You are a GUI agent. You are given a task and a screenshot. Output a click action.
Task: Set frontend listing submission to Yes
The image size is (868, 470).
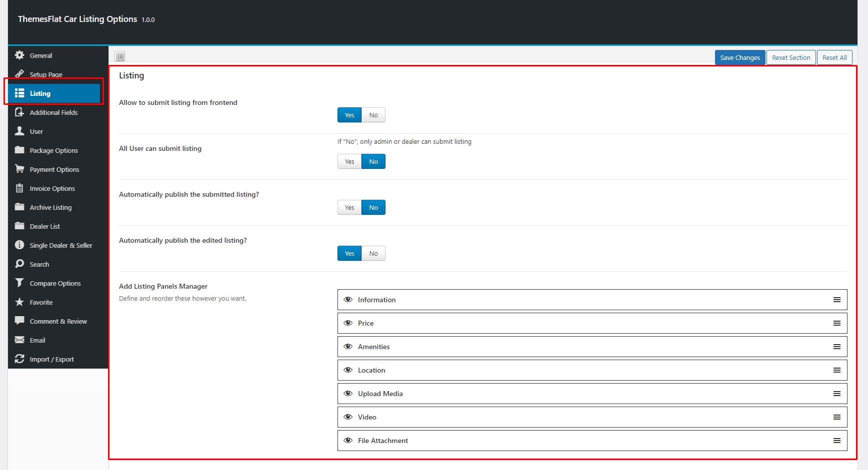pyautogui.click(x=349, y=115)
